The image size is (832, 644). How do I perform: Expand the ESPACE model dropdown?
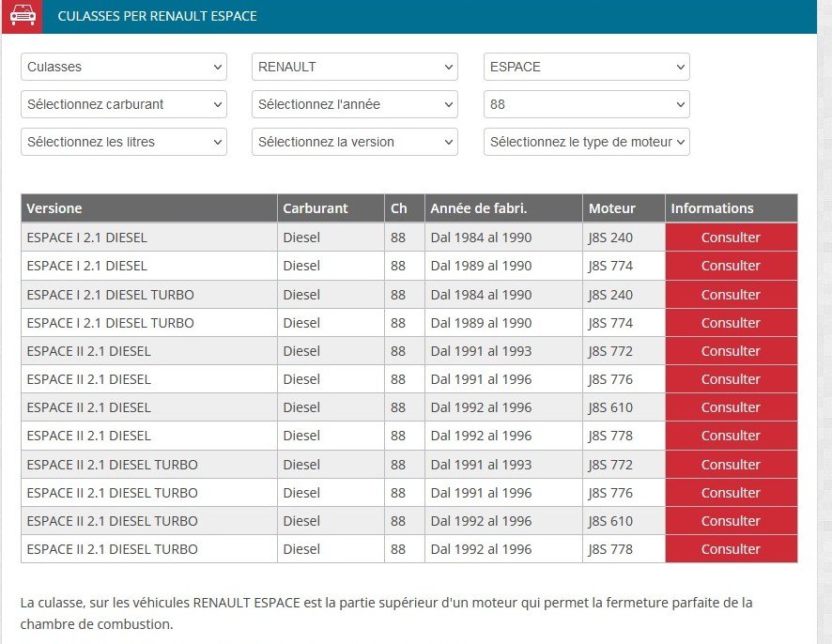[586, 67]
